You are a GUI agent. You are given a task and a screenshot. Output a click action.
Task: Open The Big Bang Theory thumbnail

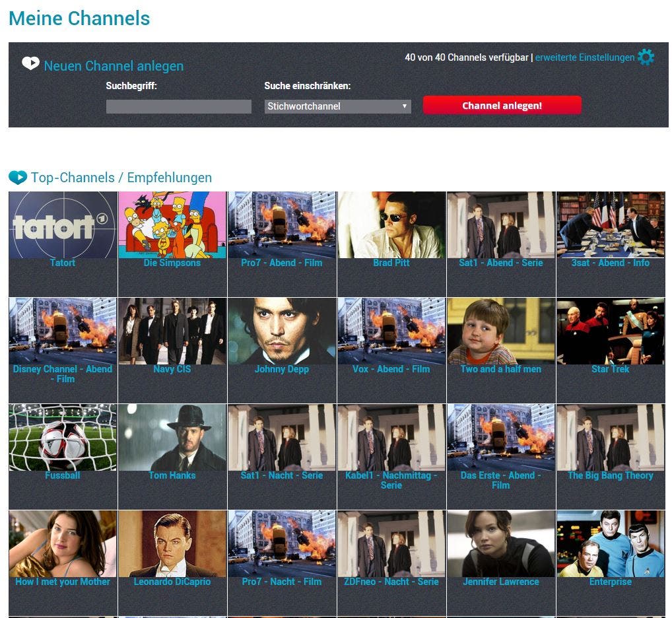(x=611, y=438)
